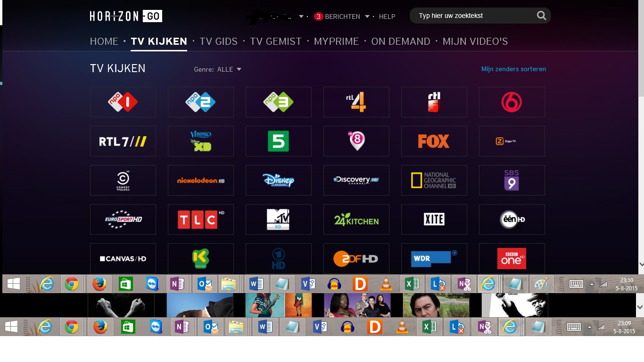Open Excel from the taskbar

(x=412, y=284)
